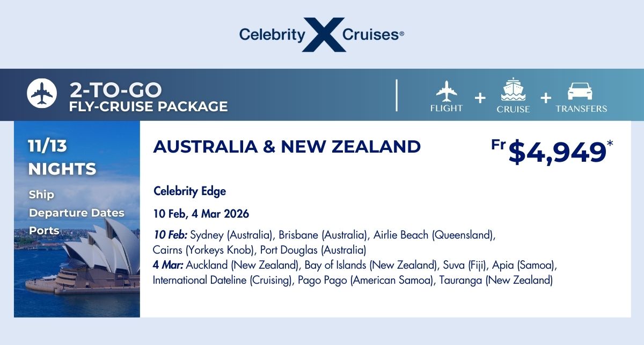Click the Transfers car icon
The width and height of the screenshot is (644, 345).
(x=581, y=91)
